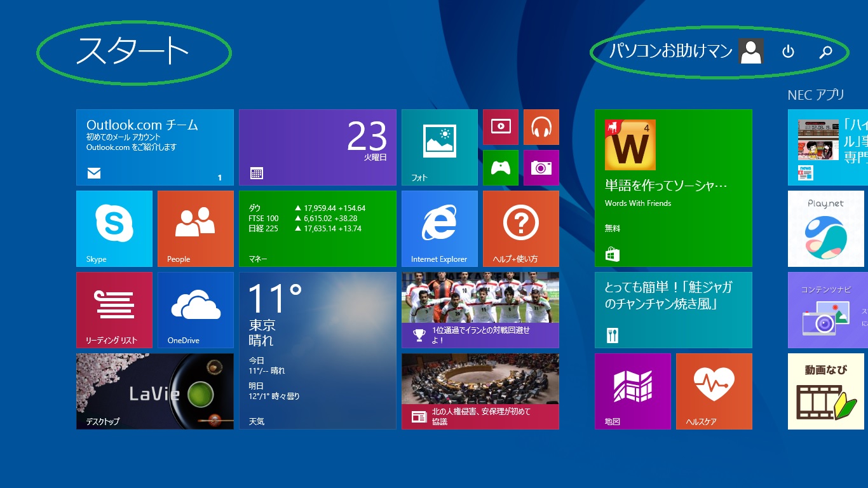Screen dimensions: 868x488
Task: Click the user name パソコンお助けマン
Action: [671, 51]
